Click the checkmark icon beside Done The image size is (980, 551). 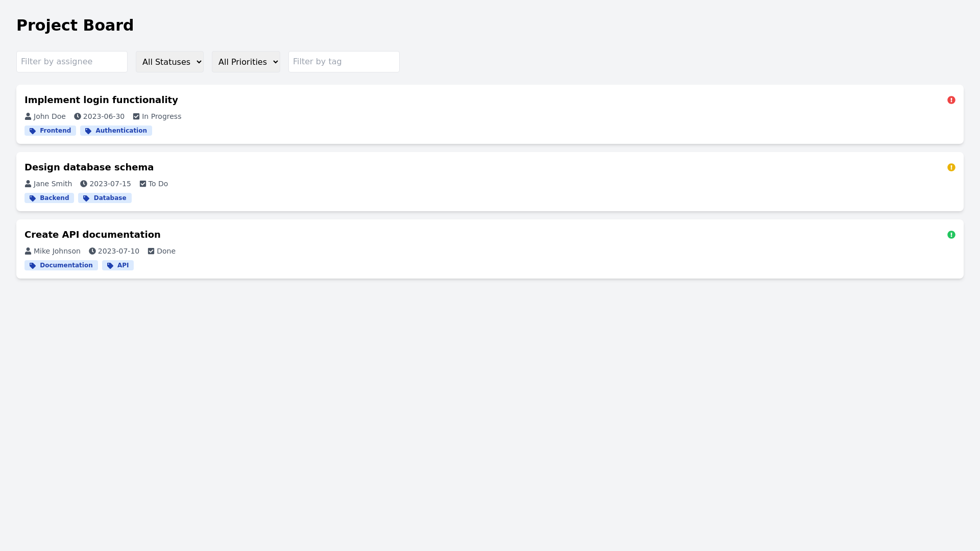151,251
